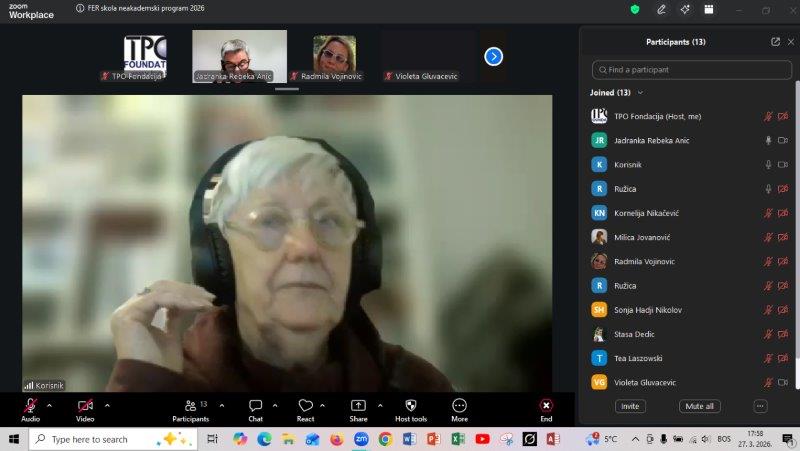
Task: Select Sonja Hadji Nikolov in participant list
Action: tap(650, 310)
